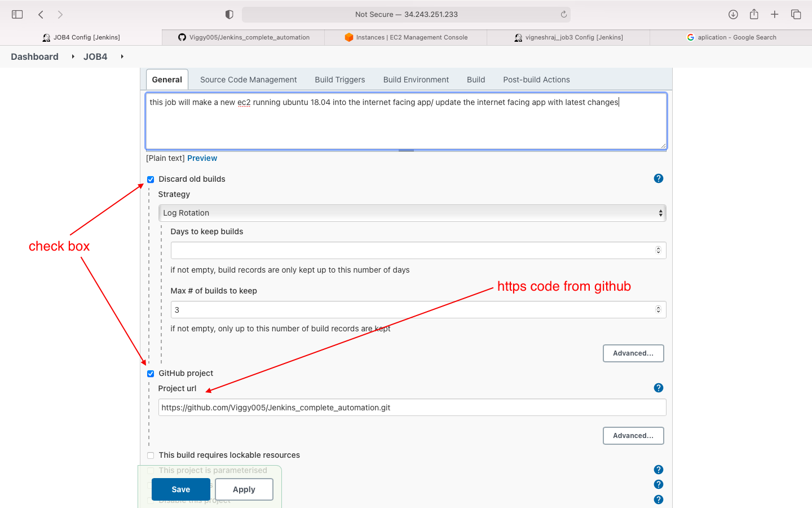Jump to the Post-build Actions section
812x508 pixels.
[536, 80]
